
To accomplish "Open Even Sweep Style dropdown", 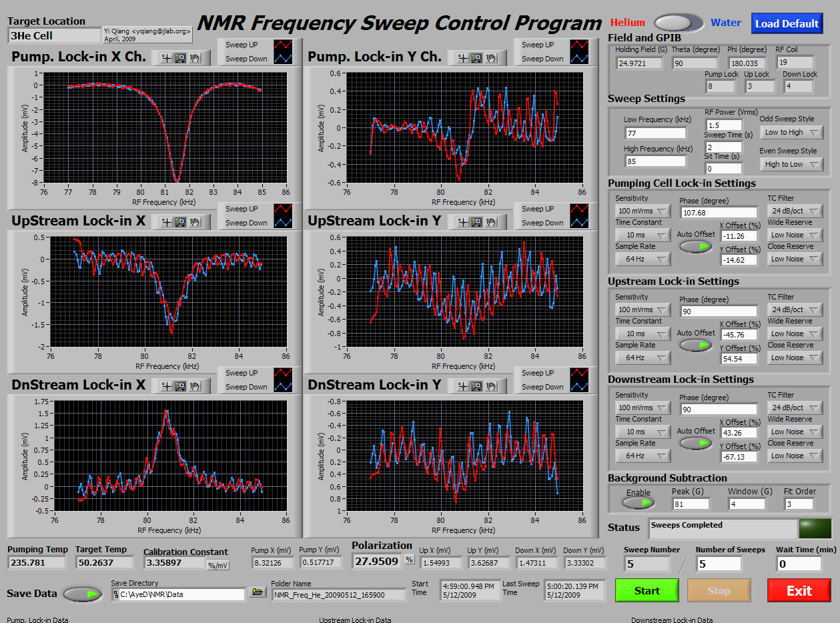I will pyautogui.click(x=792, y=164).
